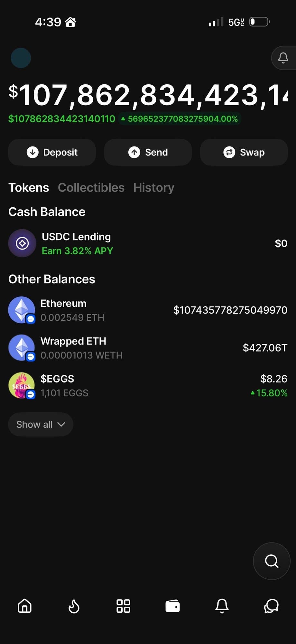Open the apps grid in bottom bar
This screenshot has width=296, height=644.
[123, 606]
